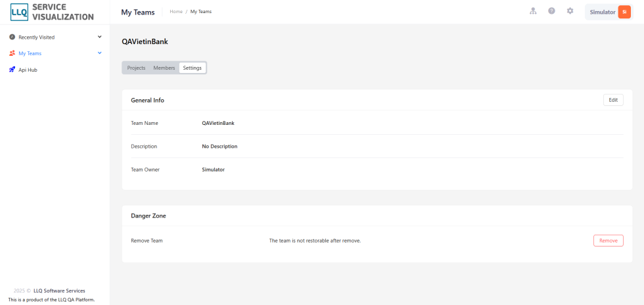644x305 pixels.
Task: Click the LLQ Software Services footer link
Action: tap(60, 291)
